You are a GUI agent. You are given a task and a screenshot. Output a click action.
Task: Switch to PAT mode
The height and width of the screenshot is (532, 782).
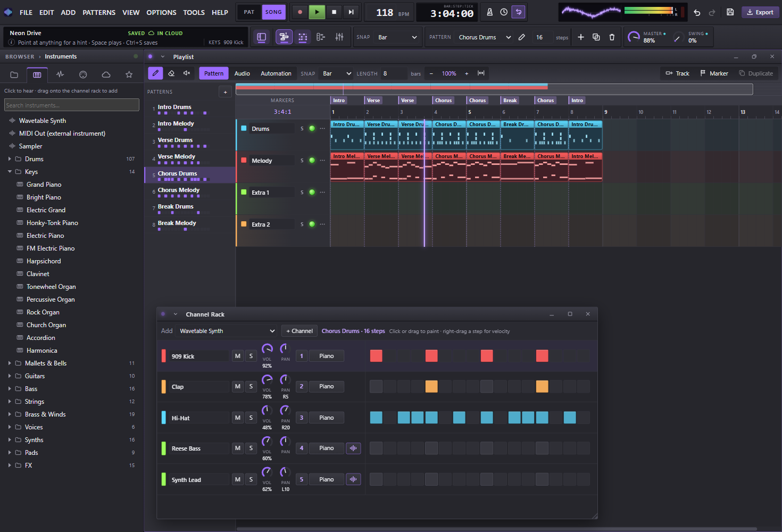point(249,12)
